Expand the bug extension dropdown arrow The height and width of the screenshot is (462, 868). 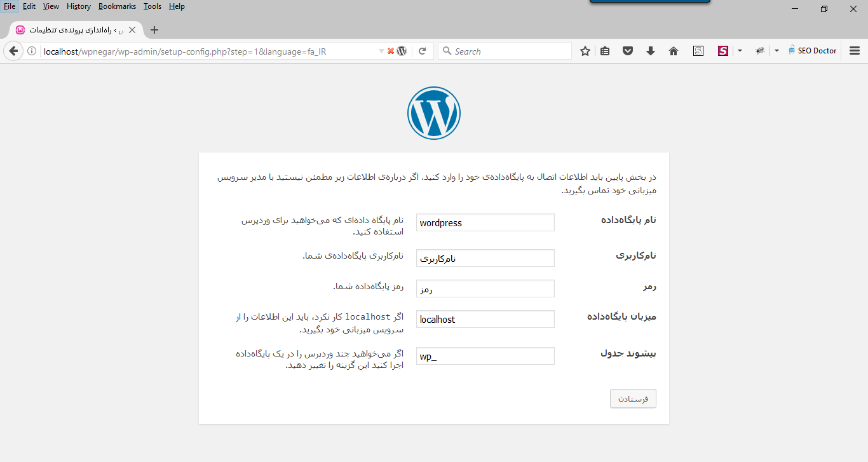click(x=776, y=51)
